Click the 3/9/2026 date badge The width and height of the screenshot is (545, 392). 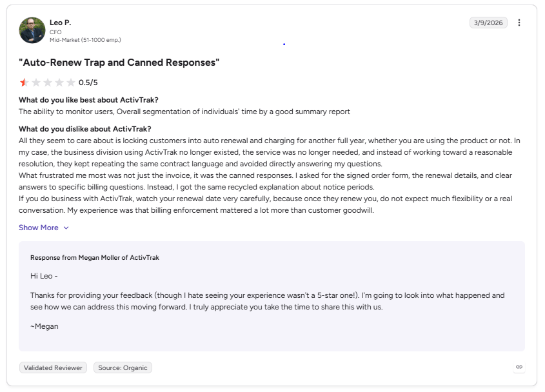coord(488,23)
